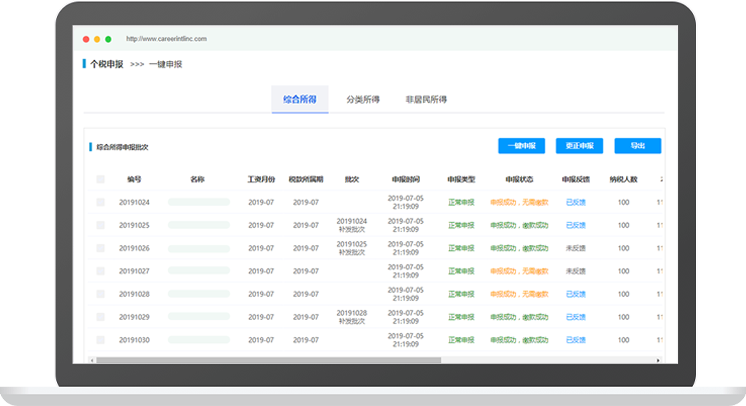Open 已反馈 link in row 20191024
746x406 pixels.
(576, 202)
